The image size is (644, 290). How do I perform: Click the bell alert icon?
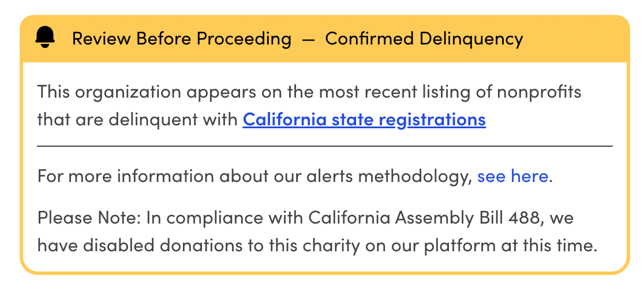pos(45,38)
